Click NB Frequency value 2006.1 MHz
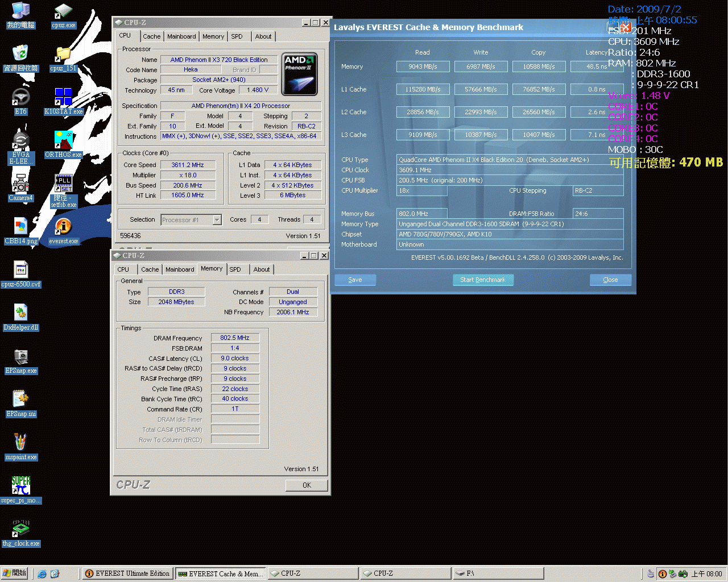This screenshot has height=582, width=728. click(x=293, y=312)
